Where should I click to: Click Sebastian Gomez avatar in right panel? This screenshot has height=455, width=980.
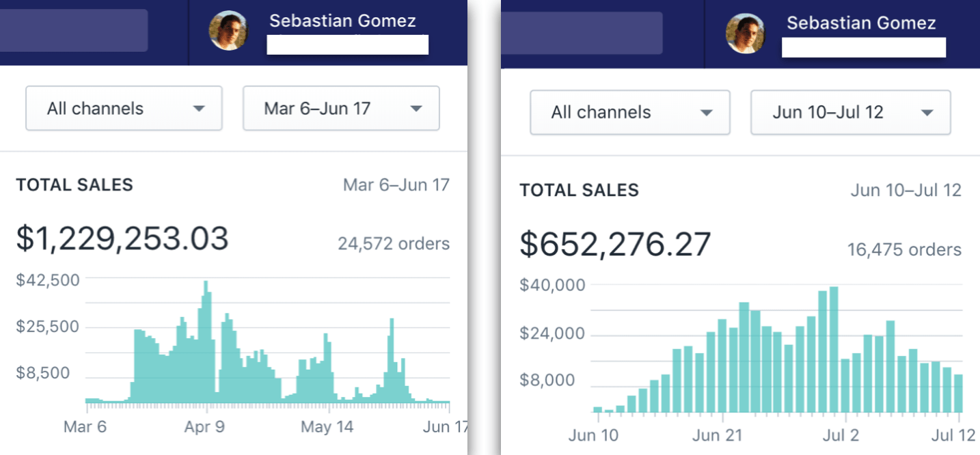click(x=745, y=34)
